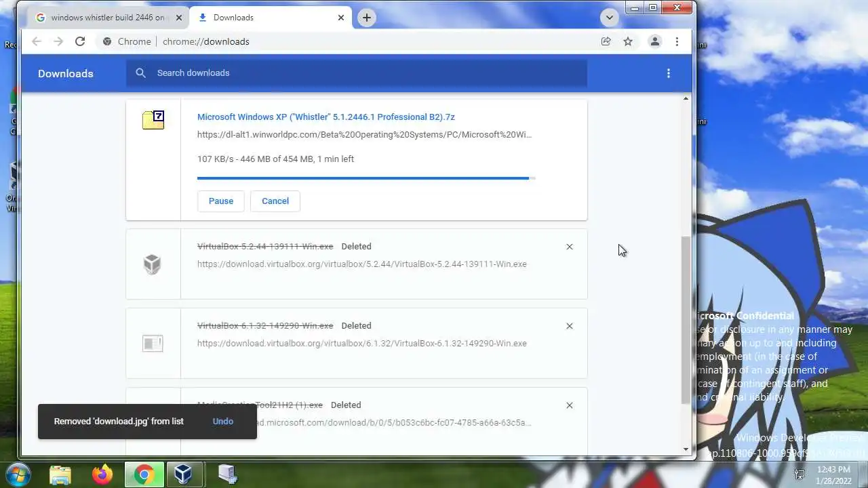Image resolution: width=868 pixels, height=488 pixels.
Task: Bookmark this page with the star icon
Action: [628, 41]
